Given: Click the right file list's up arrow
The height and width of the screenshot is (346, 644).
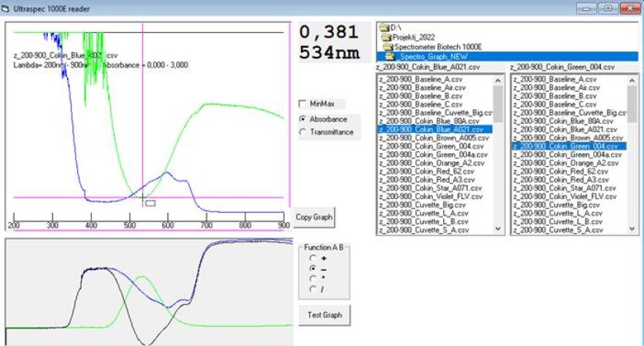Looking at the screenshot, I should coord(632,81).
